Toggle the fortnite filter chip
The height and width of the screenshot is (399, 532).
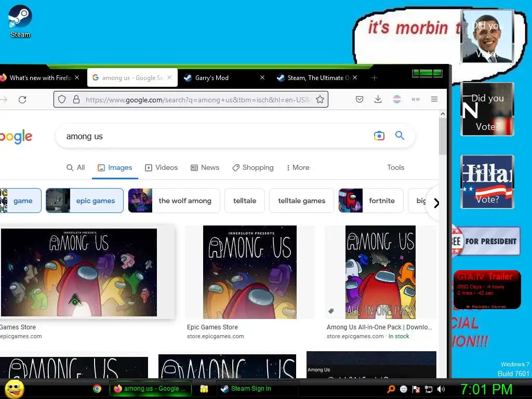pyautogui.click(x=371, y=201)
